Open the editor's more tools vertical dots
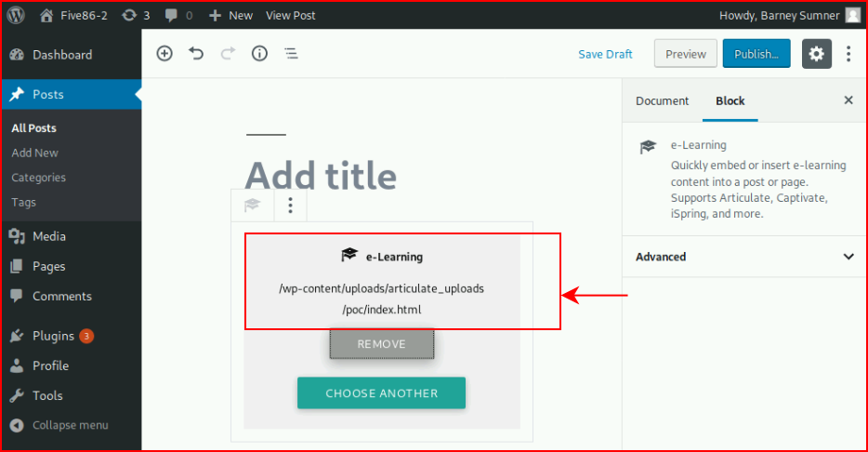 848,54
